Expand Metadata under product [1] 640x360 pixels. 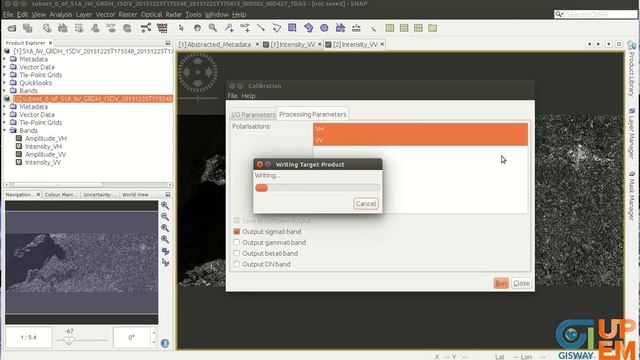[x=5, y=59]
